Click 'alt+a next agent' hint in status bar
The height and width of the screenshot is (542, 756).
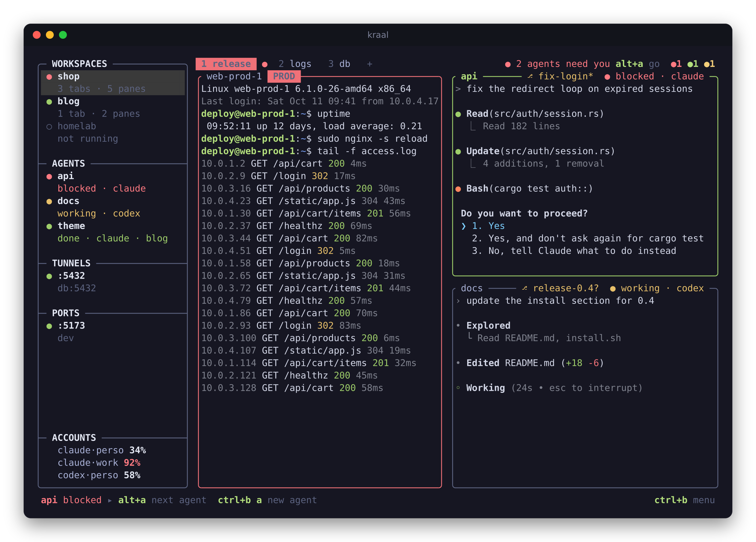(162, 500)
